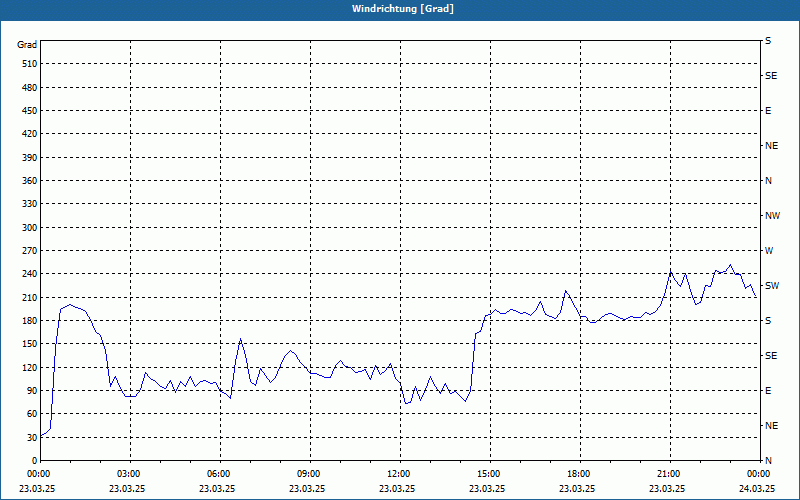Click the SE compass label just above 480

point(771,76)
